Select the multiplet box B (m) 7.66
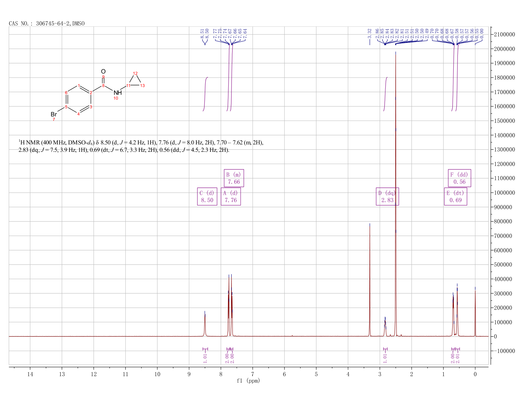 234,178
